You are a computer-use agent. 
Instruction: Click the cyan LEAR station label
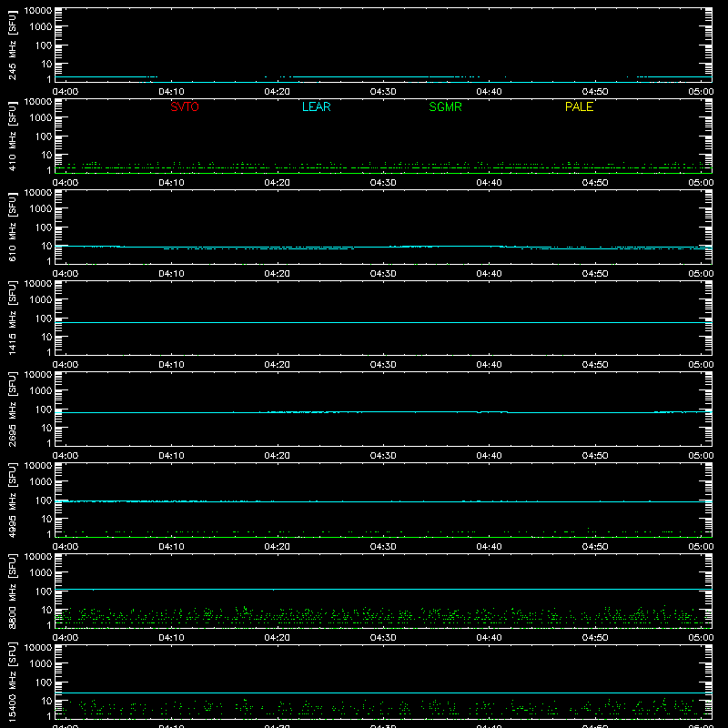(x=316, y=106)
